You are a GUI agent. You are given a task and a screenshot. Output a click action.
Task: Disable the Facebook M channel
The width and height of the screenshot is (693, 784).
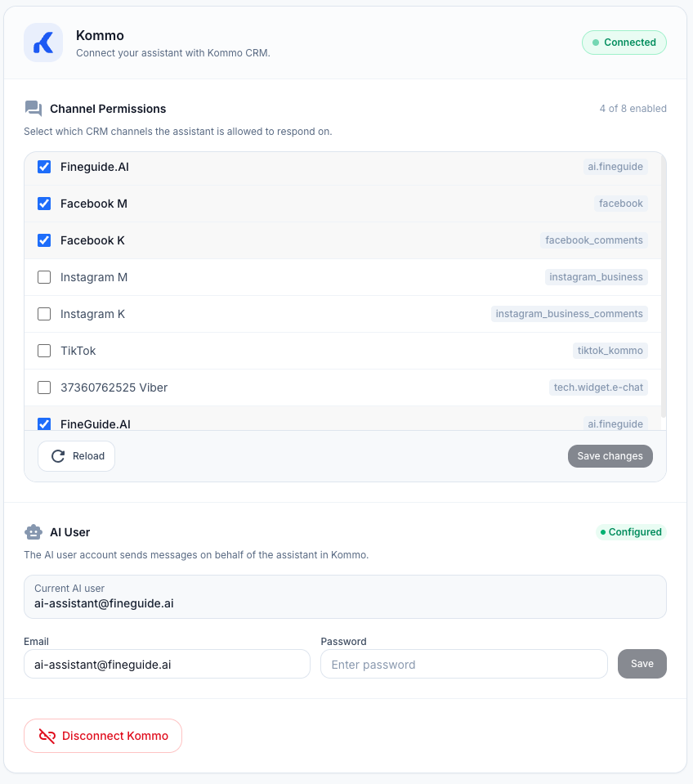(x=44, y=204)
